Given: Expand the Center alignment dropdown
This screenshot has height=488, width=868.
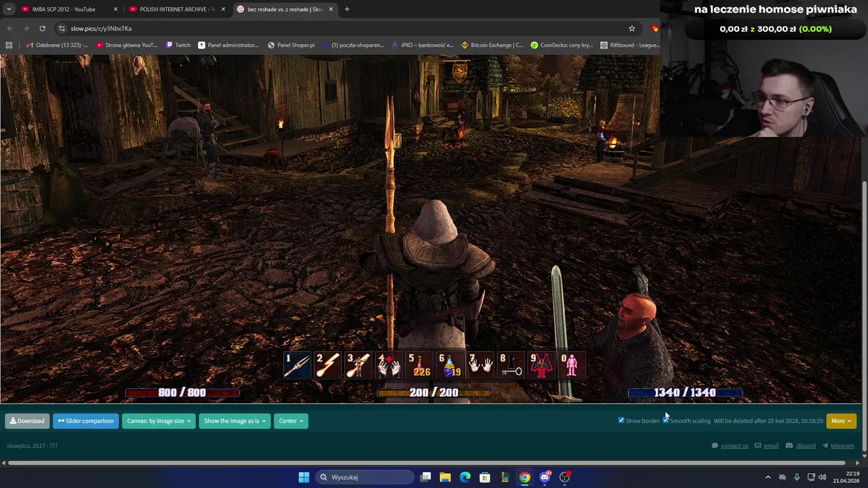Looking at the screenshot, I should coord(291,421).
